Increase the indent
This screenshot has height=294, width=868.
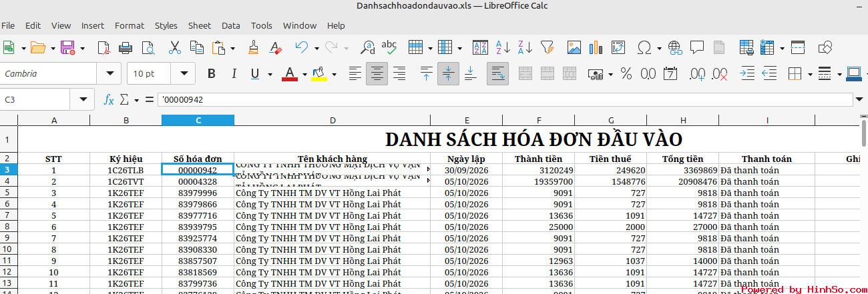746,73
